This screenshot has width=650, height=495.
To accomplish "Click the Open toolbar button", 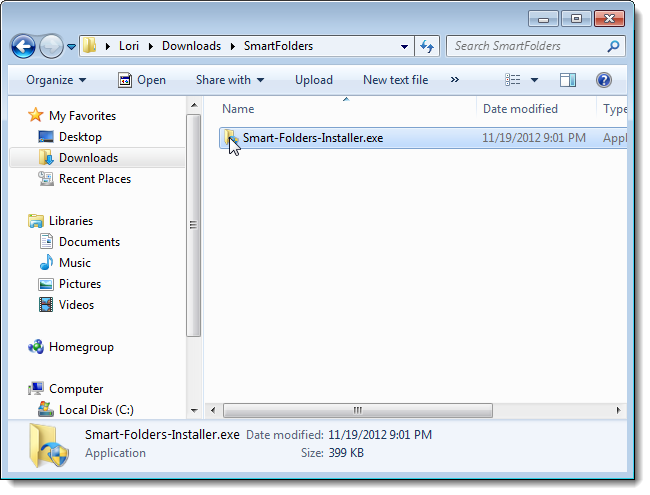I will 142,80.
